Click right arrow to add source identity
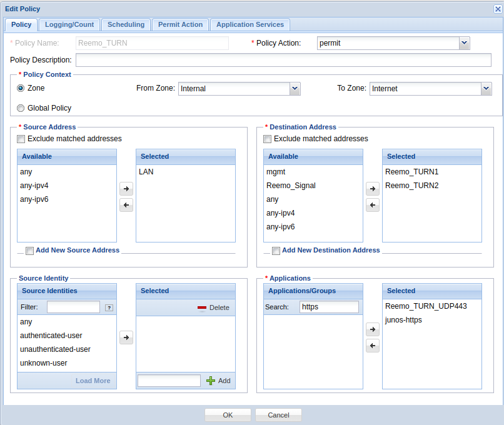504x425 pixels. click(x=126, y=337)
